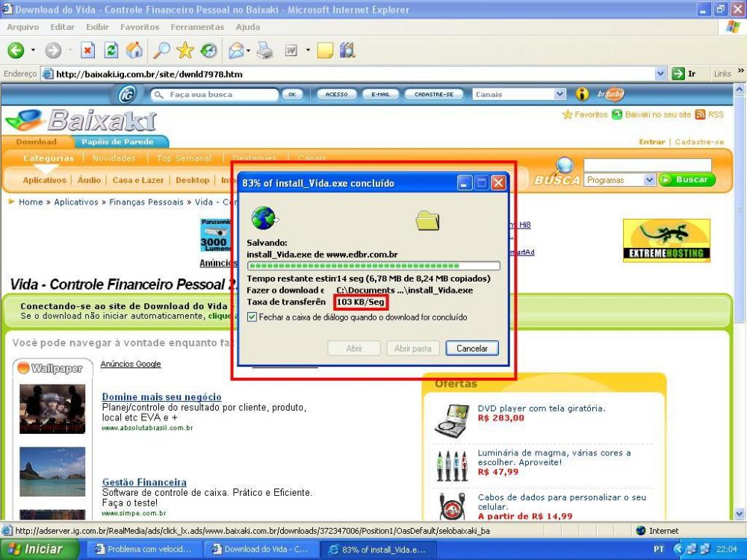Stop page loading with red X icon
This screenshot has width=747, height=560.
click(87, 50)
